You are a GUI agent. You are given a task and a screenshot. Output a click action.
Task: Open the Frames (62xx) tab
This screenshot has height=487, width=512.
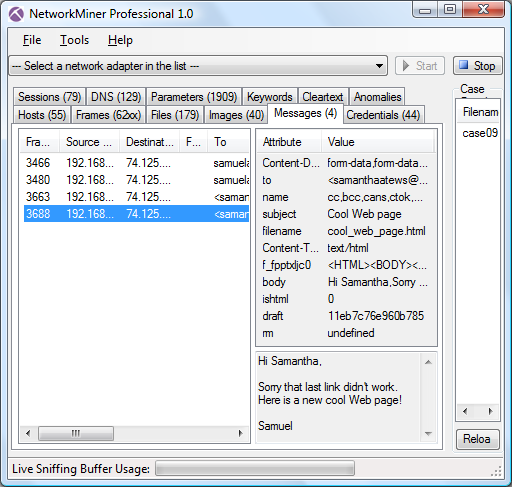tap(108, 115)
